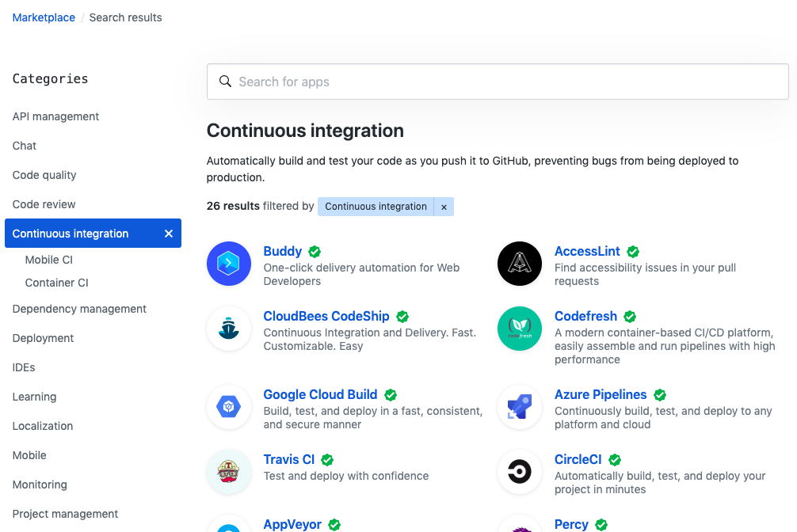Screen dimensions: 797x532
Task: Click the verified badge next to Buddy
Action: point(315,252)
